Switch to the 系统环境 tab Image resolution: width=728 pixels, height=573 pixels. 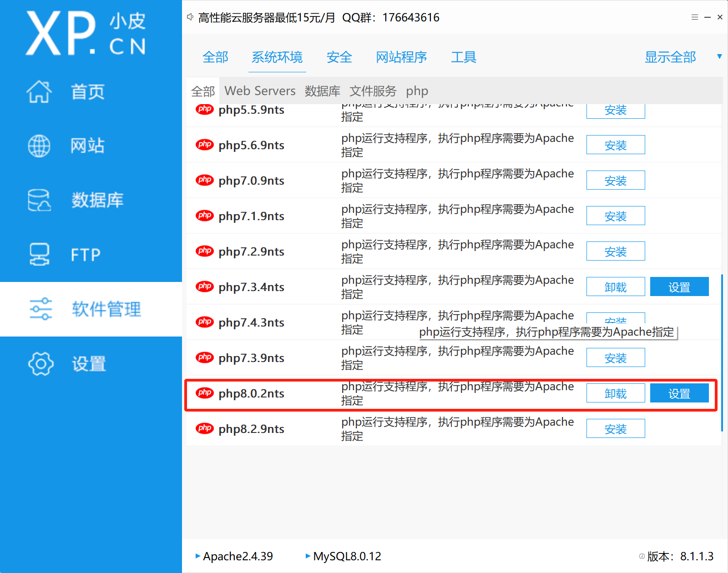[x=277, y=57]
